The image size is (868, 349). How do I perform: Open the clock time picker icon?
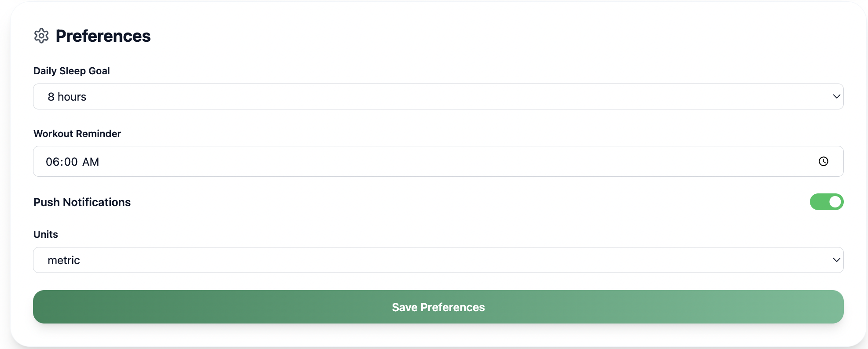tap(823, 161)
